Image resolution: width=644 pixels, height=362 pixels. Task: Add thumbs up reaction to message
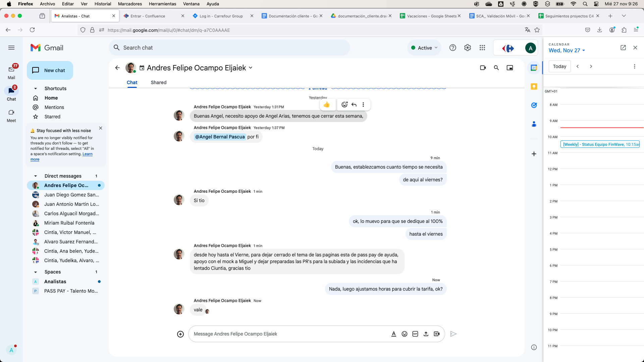[x=326, y=105]
